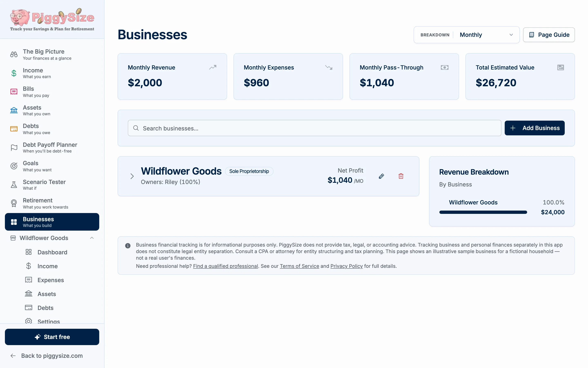Image resolution: width=588 pixels, height=368 pixels.
Task: Click the target icon beside Goals
Action: pos(14,166)
